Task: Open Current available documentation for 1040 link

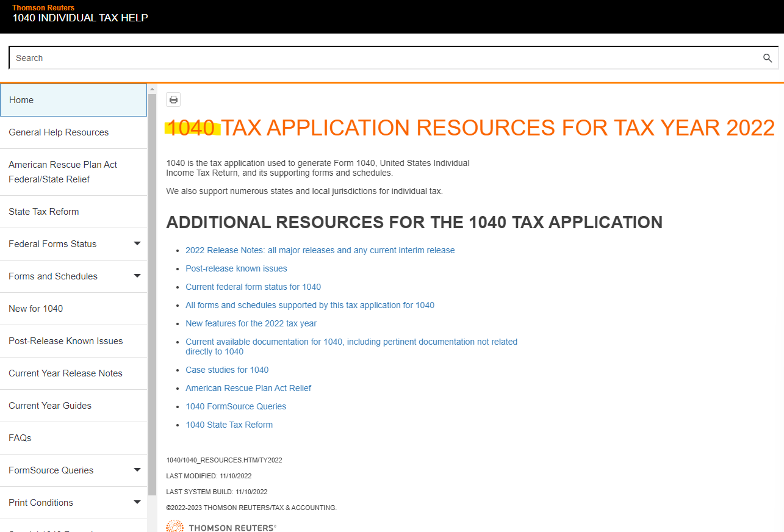Action: pyautogui.click(x=351, y=347)
